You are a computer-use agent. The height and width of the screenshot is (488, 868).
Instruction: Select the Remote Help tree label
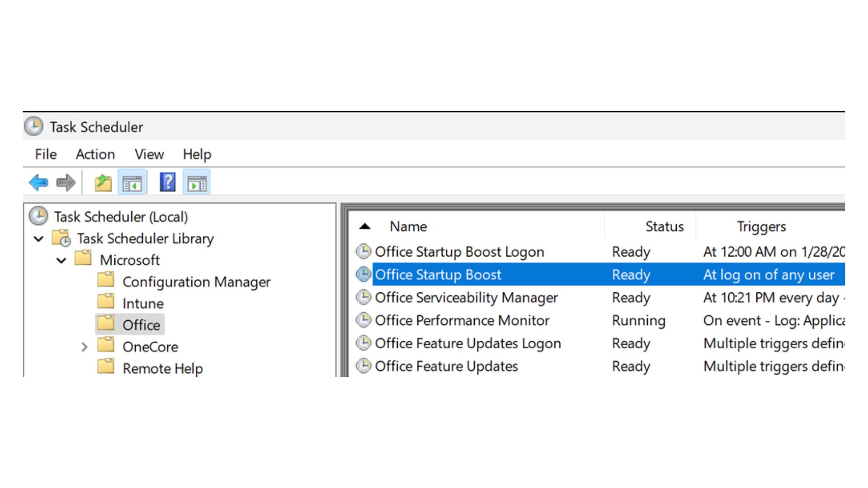(162, 368)
